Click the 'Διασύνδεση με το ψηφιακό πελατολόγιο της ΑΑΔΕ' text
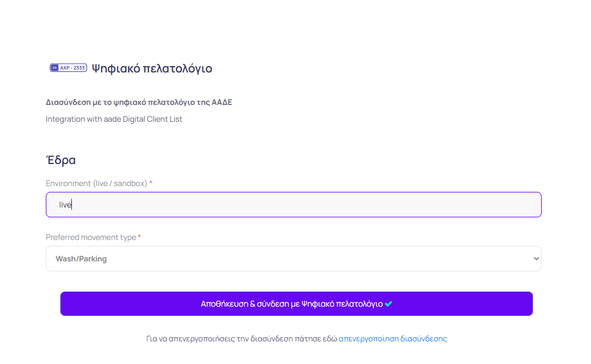Screen dimensions: 591x364 (139, 102)
